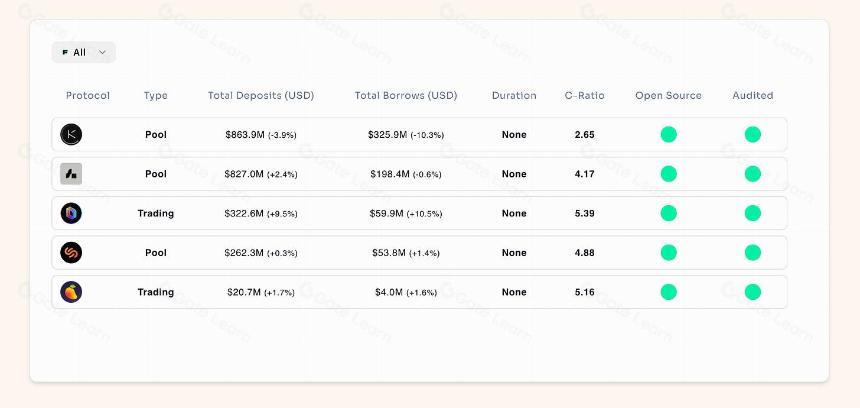
Task: Click the mango fruit protocol logo in fifth row
Action: 71,292
